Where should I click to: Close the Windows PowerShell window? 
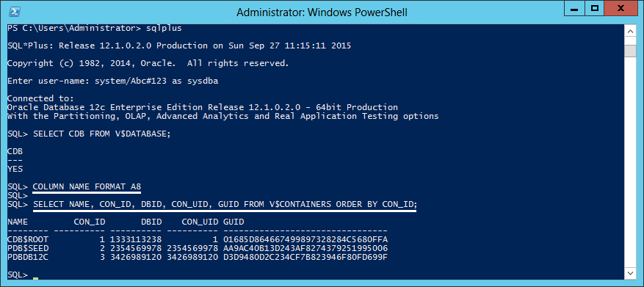click(x=621, y=8)
